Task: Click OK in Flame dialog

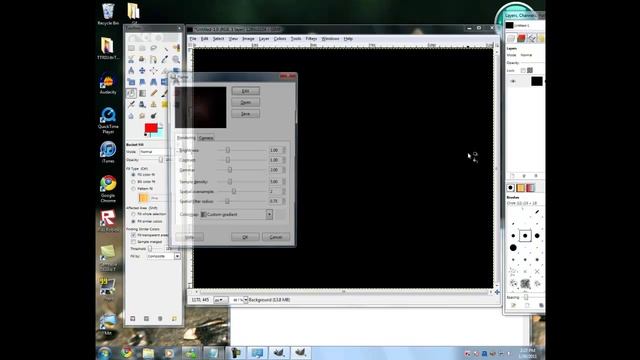Action: coord(245,237)
